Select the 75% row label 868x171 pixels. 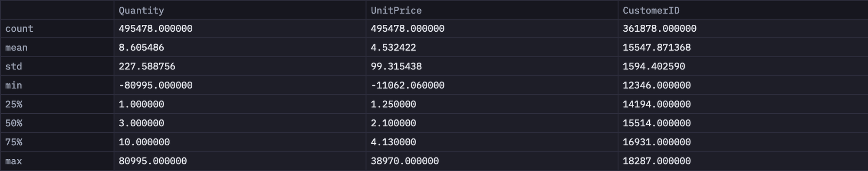(13, 142)
